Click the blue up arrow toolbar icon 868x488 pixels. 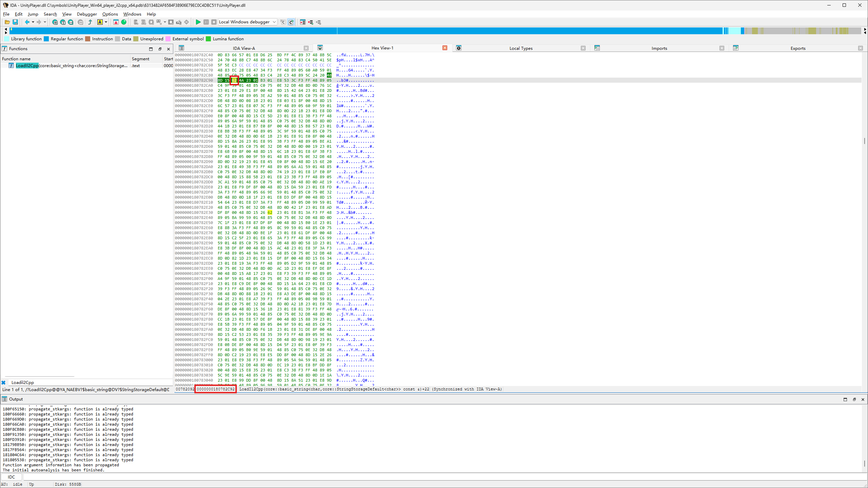90,22
